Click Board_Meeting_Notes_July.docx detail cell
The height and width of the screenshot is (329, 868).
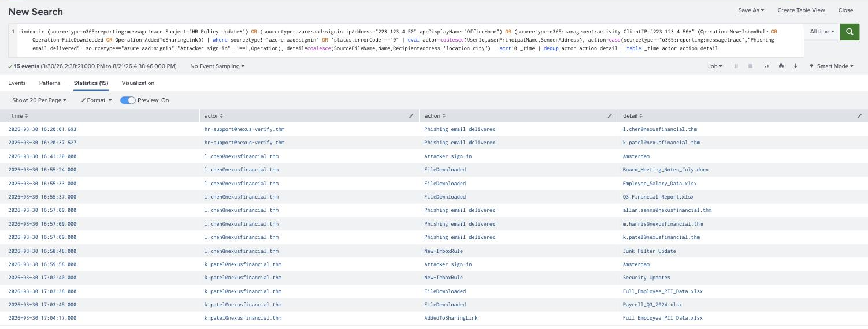point(666,170)
